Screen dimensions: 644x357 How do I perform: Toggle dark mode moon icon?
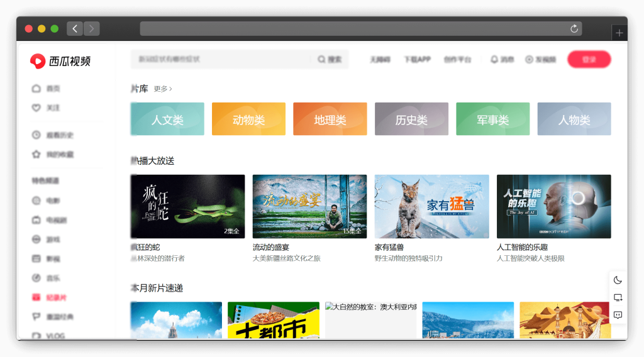tap(618, 280)
